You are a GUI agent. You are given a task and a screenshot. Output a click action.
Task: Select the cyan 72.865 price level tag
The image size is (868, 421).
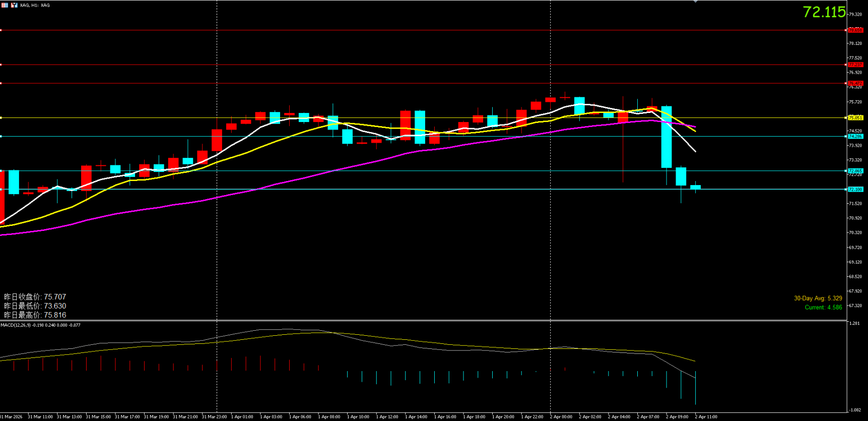855,171
